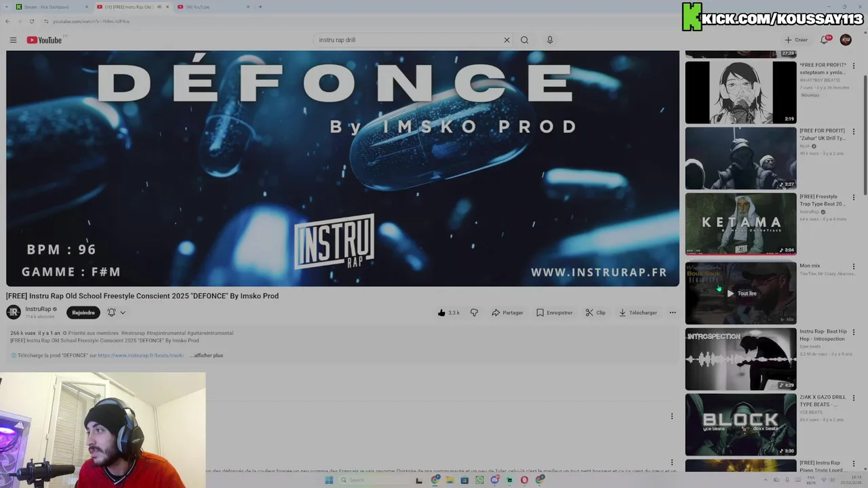Open more actions for the video
868x488 pixels.
click(673, 312)
